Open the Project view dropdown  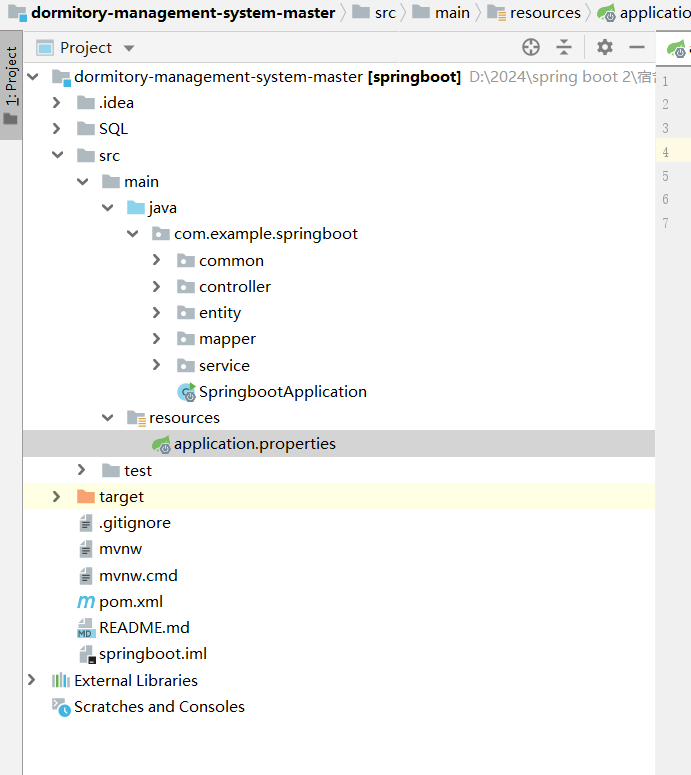pyautogui.click(x=129, y=48)
